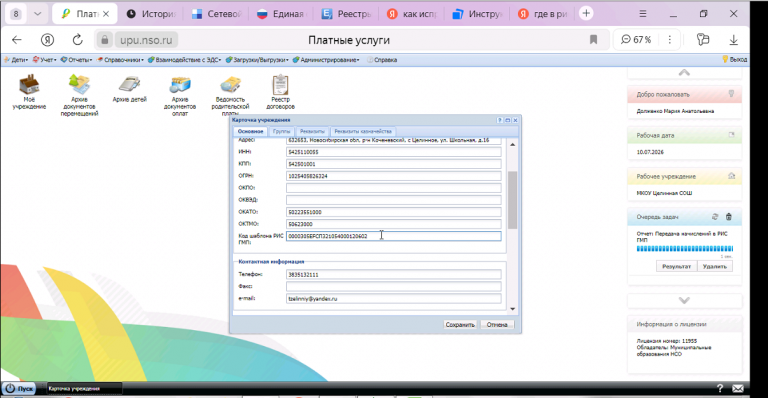Go back with the browser arrow
768x398 pixels.
17,40
